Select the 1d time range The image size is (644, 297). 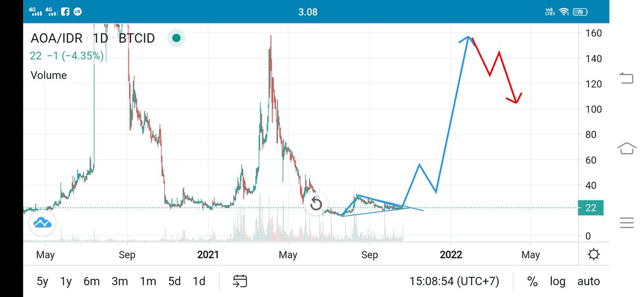(199, 281)
